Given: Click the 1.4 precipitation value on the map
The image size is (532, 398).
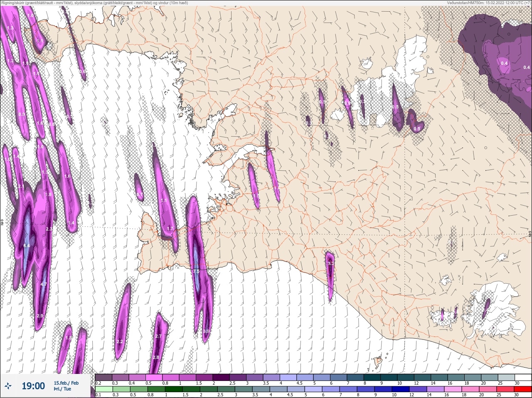Looking at the screenshot, I should (71, 223).
